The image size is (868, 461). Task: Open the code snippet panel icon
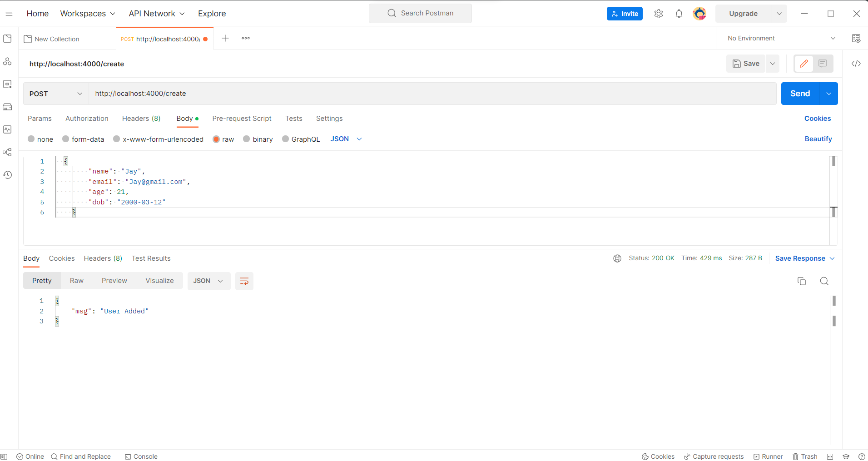tap(856, 64)
